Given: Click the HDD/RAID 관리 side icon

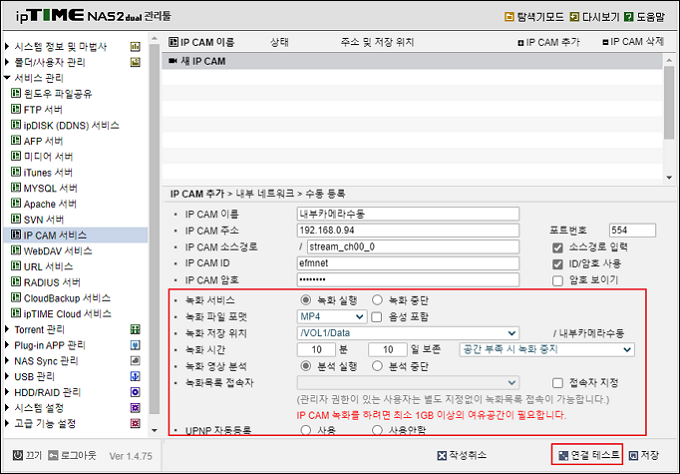Looking at the screenshot, I should pyautogui.click(x=135, y=392).
